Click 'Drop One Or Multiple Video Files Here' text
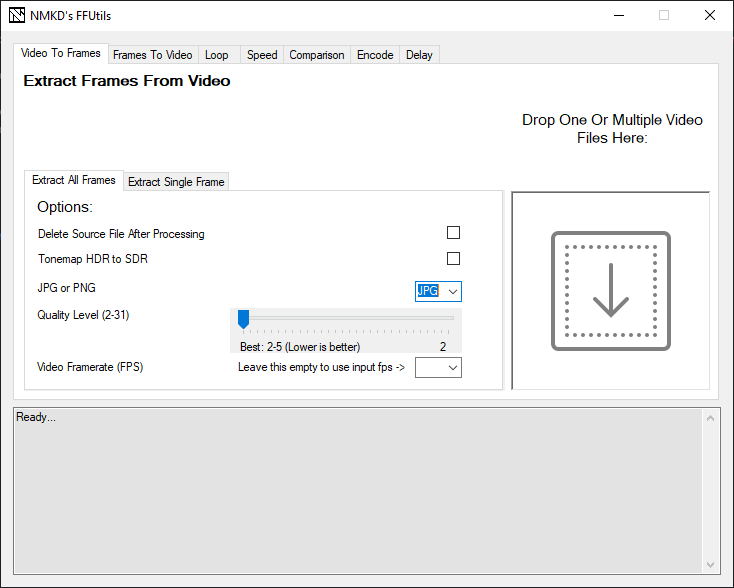The width and height of the screenshot is (734, 588). click(x=612, y=129)
